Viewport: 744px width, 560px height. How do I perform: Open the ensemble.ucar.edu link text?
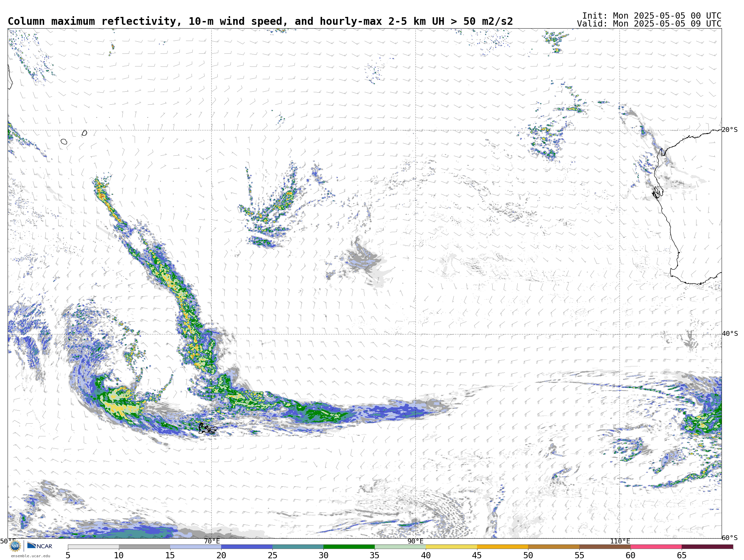click(30, 556)
